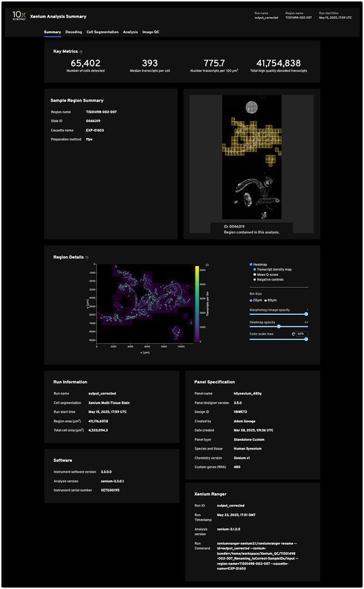Select the 20µm bin size
Viewport: 364px width, 589px height.
[251, 300]
